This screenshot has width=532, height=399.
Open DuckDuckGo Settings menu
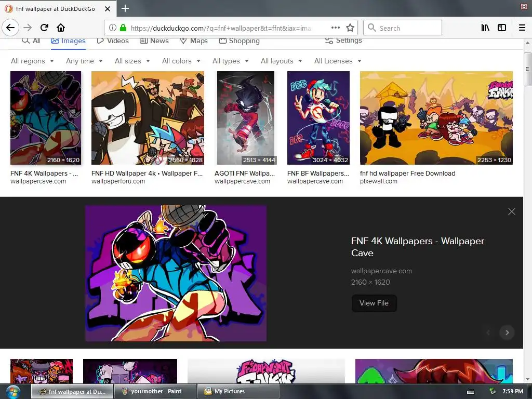(x=343, y=41)
